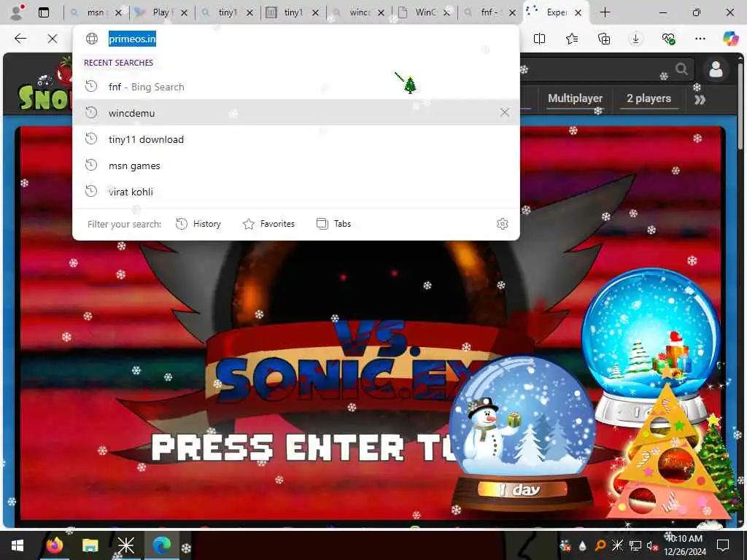Open address bar suggestion settings gear
Screen dimensions: 747x560
(502, 224)
